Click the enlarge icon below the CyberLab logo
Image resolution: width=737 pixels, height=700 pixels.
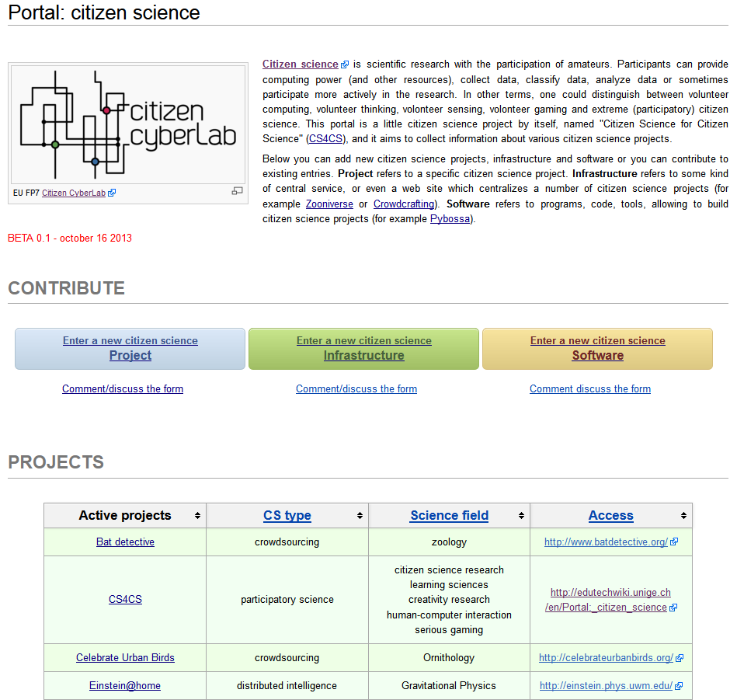(237, 191)
